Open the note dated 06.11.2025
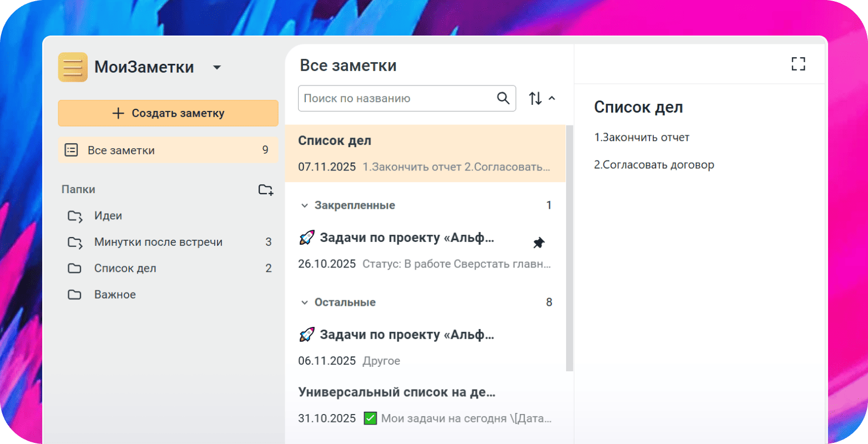Image resolution: width=868 pixels, height=444 pixels. 425,347
